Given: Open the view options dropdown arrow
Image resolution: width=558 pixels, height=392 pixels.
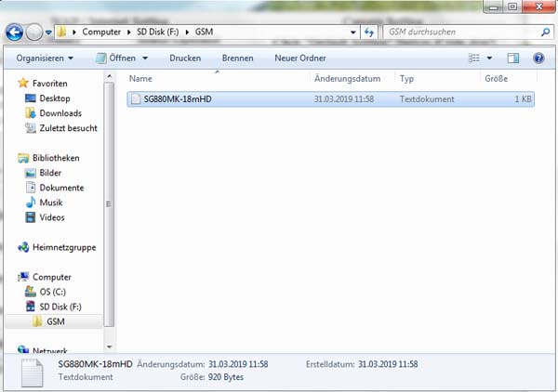Looking at the screenshot, I should point(489,58).
